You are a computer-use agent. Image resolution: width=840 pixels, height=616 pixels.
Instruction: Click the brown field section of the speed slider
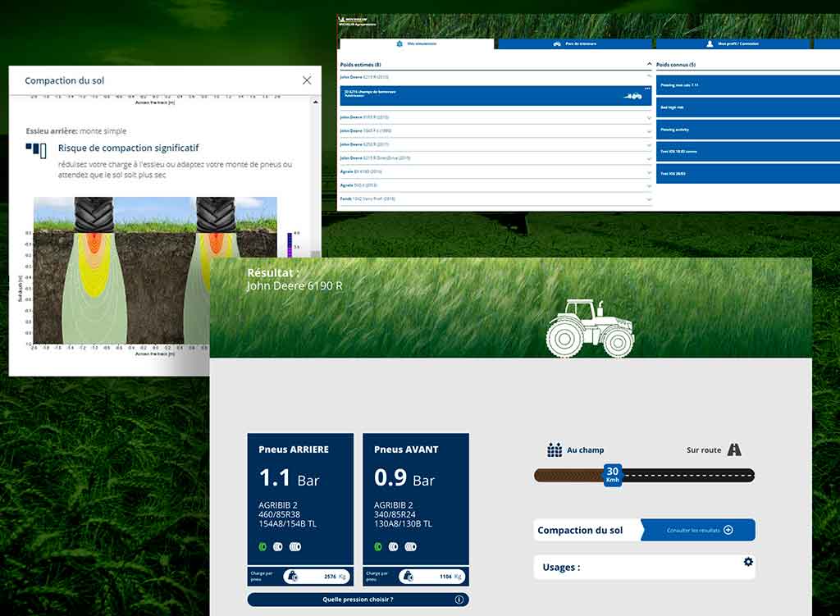tap(569, 475)
